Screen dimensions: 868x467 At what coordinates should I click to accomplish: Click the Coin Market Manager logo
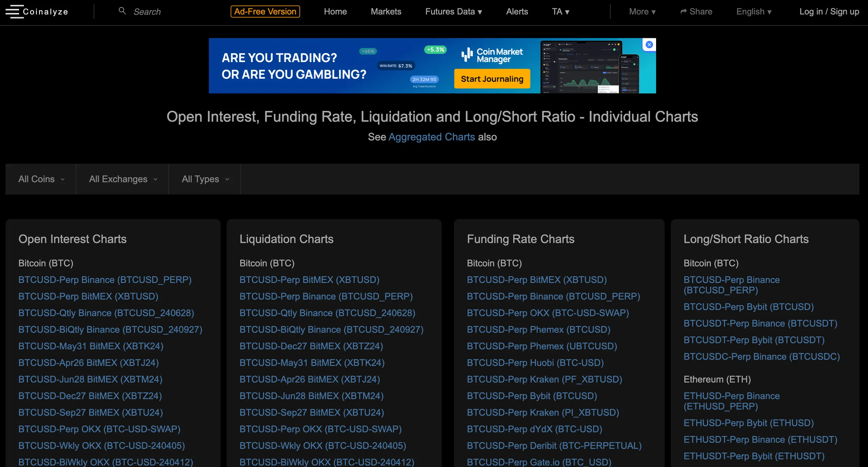[492, 55]
